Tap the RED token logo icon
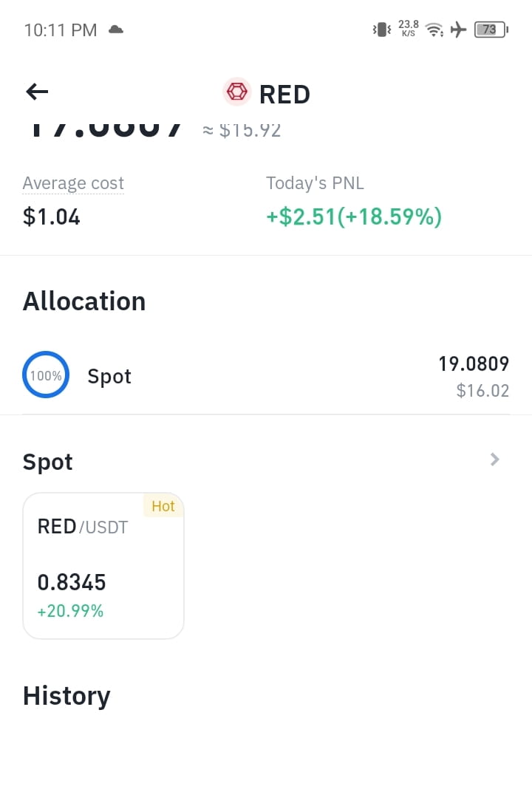Viewport: 532px width, 806px height. pos(237,92)
